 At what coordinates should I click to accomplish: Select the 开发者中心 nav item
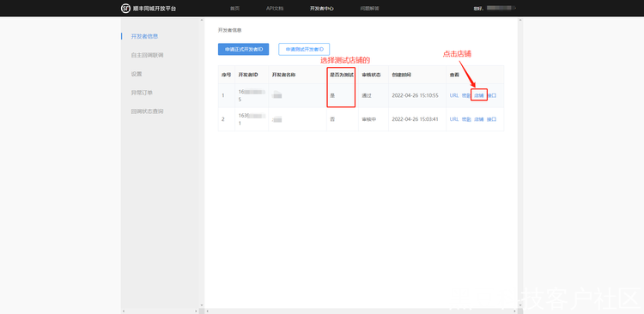pyautogui.click(x=322, y=9)
